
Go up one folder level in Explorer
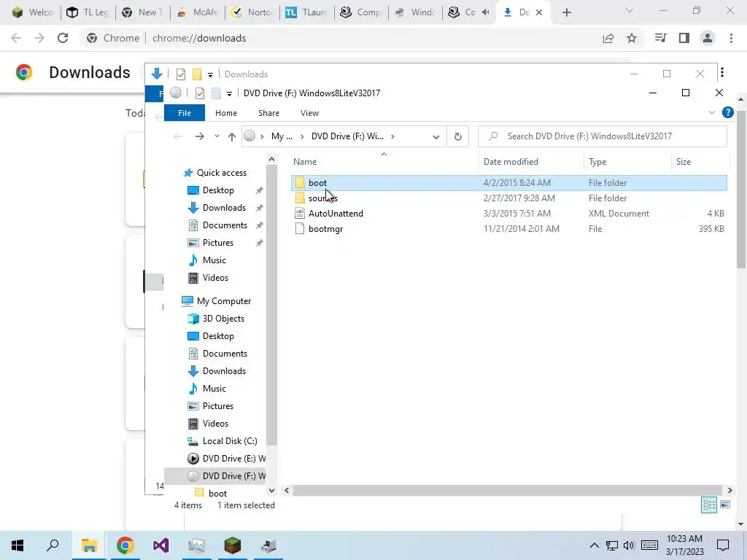point(232,136)
